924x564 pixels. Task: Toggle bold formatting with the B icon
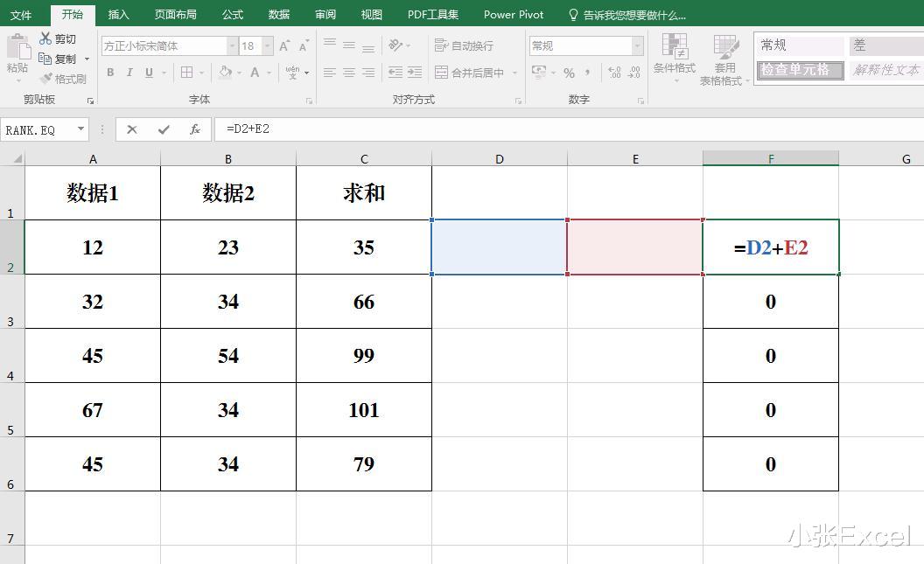click(x=110, y=73)
